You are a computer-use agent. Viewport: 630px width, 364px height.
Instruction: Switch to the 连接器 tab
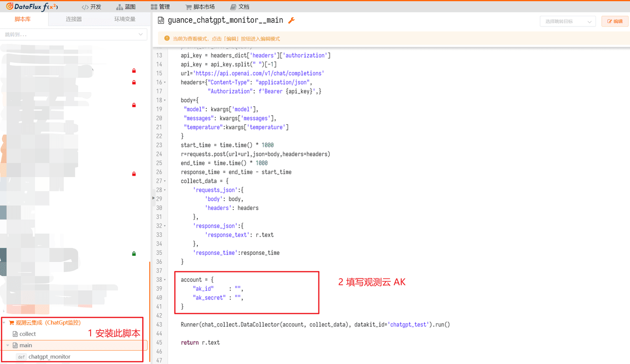coord(74,19)
